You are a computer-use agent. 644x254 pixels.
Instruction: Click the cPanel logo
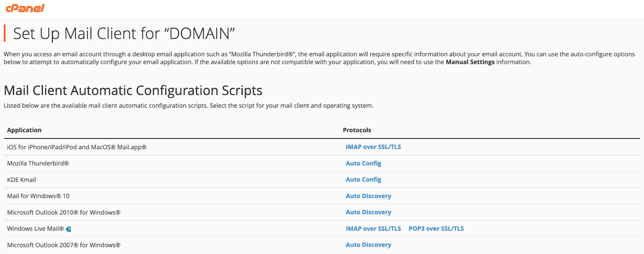point(25,8)
